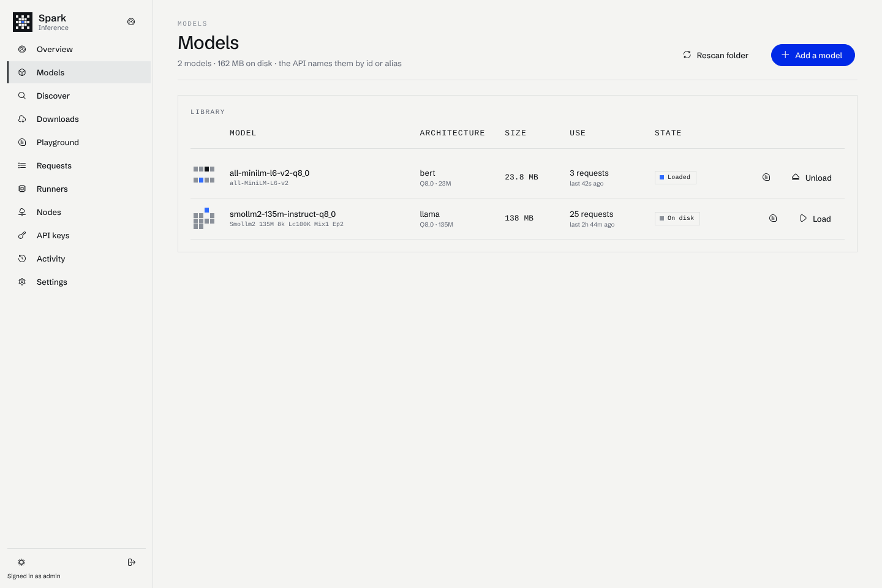Click the '23.8 MB' size value
The width and height of the screenshot is (882, 588).
tap(521, 177)
